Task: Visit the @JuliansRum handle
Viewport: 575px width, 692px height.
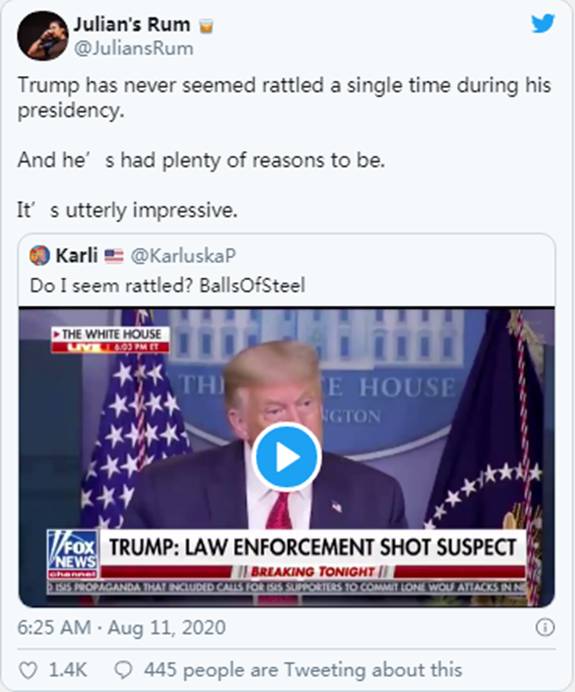Action: (x=133, y=48)
